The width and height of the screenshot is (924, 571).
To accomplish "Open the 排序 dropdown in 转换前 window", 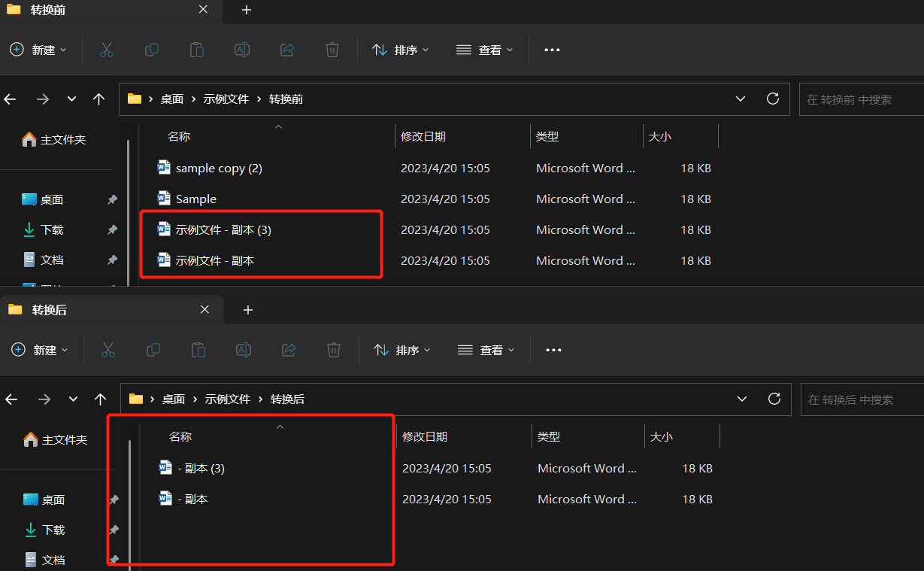I will click(401, 50).
